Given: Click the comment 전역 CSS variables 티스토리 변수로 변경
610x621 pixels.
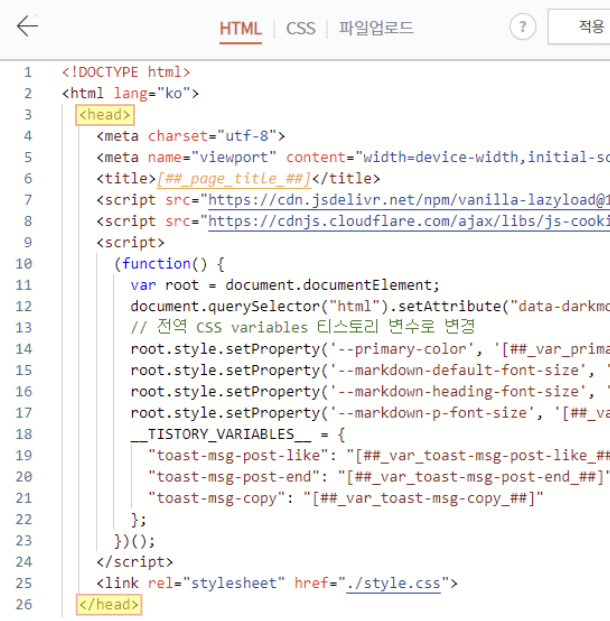Looking at the screenshot, I should click(x=303, y=328).
